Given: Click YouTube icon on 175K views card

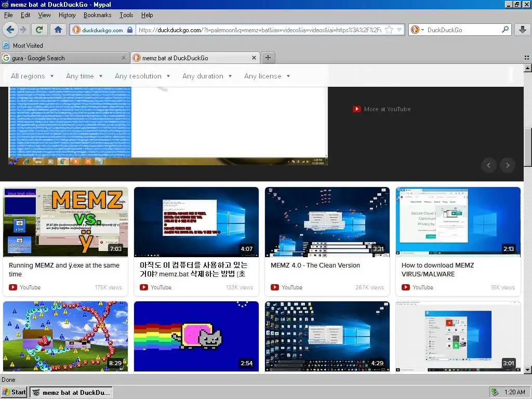Looking at the screenshot, I should coord(13,287).
